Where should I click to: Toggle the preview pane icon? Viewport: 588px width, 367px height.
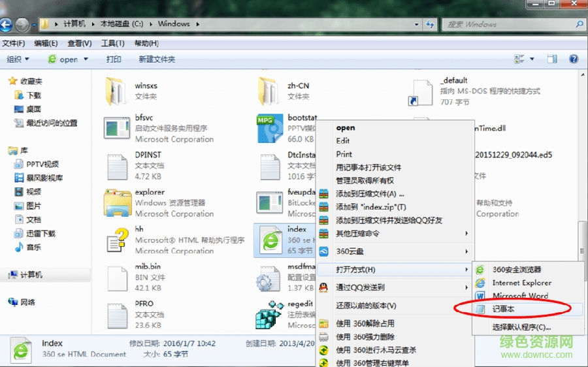(x=552, y=59)
